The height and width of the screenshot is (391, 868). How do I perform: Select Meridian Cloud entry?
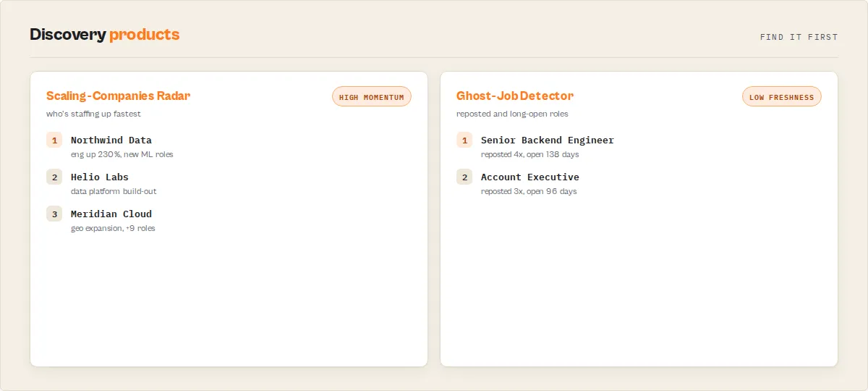pyautogui.click(x=111, y=214)
